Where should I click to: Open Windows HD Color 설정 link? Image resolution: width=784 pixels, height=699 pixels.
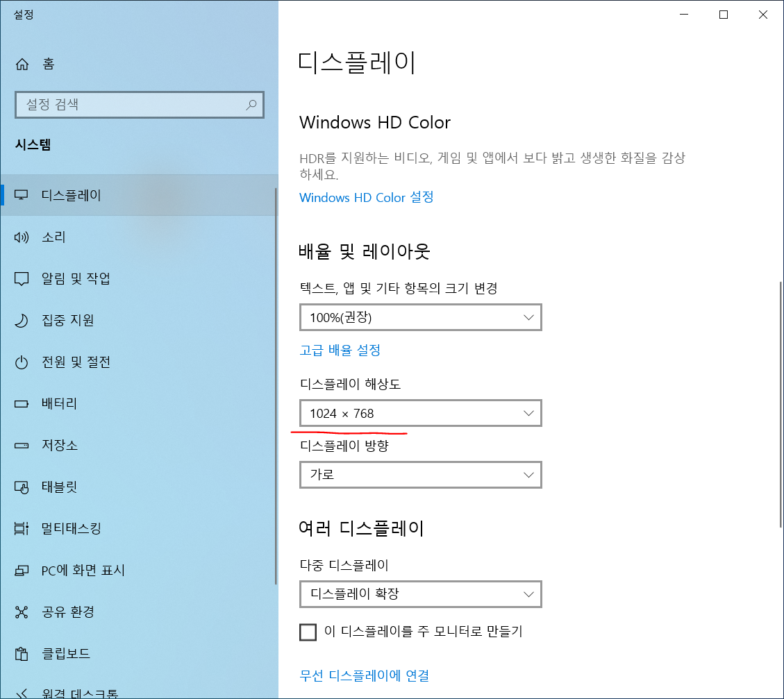366,197
